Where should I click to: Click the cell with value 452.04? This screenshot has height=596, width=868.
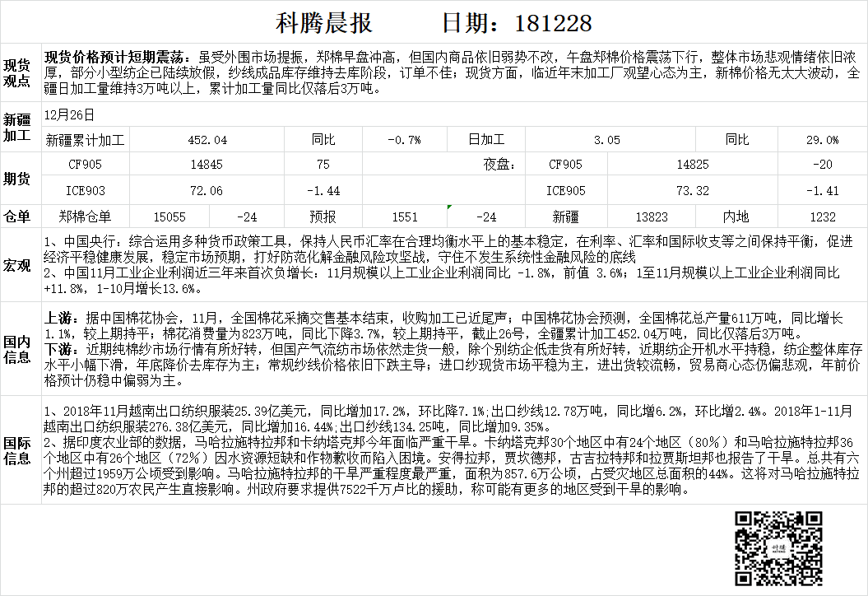207,140
